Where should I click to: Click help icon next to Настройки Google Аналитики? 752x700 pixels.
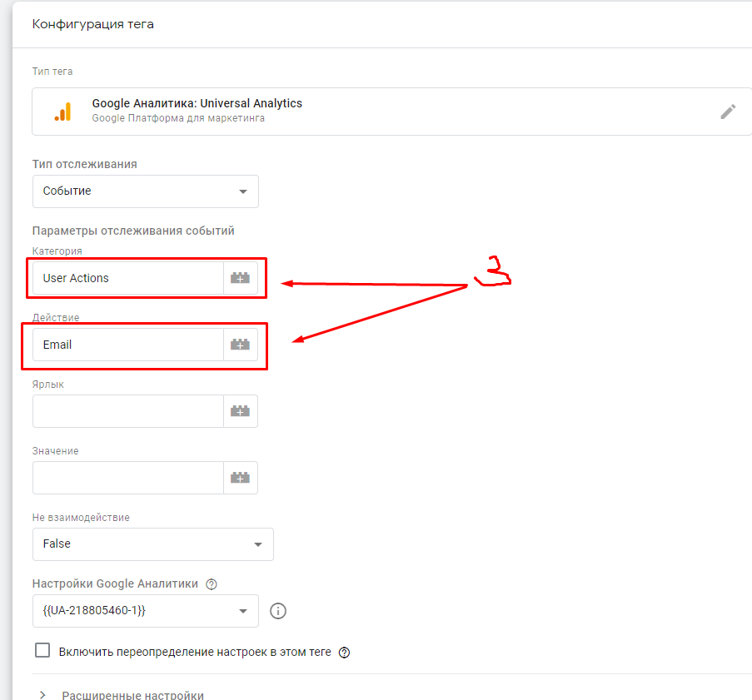coord(212,584)
